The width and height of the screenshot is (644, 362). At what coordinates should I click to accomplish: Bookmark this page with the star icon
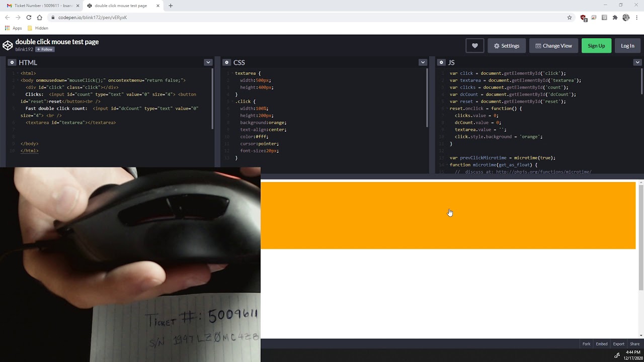click(x=570, y=17)
